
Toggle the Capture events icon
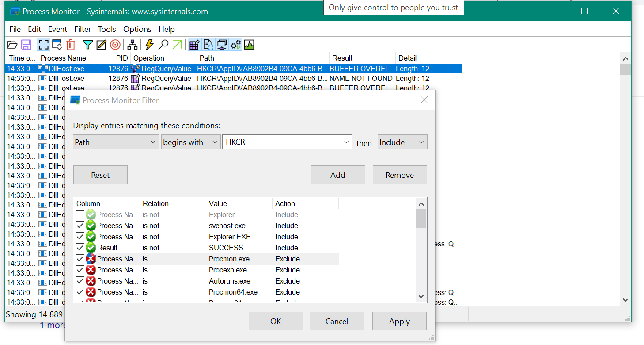(x=43, y=45)
